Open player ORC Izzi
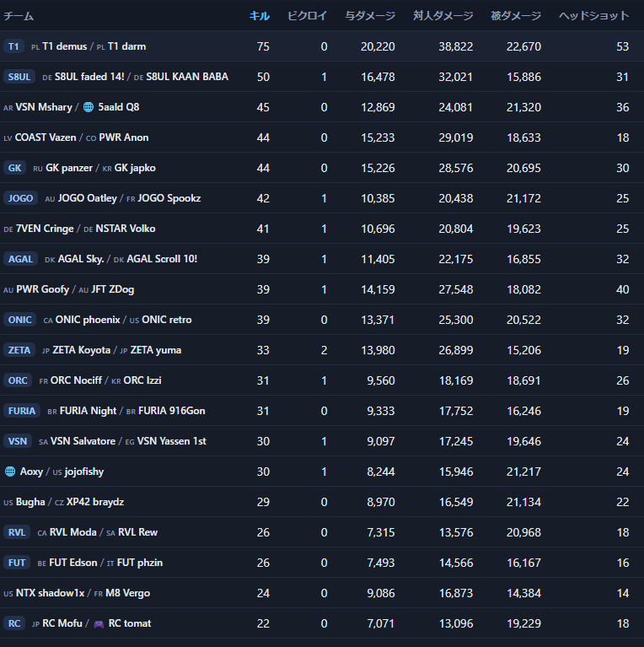Screen dimensions: 644x647 tap(142, 380)
